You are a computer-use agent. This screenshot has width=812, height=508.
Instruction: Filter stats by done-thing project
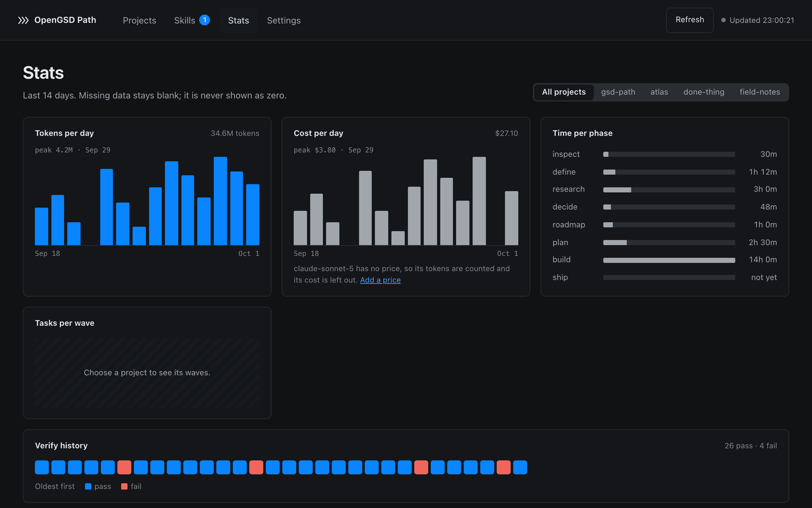[x=704, y=92]
